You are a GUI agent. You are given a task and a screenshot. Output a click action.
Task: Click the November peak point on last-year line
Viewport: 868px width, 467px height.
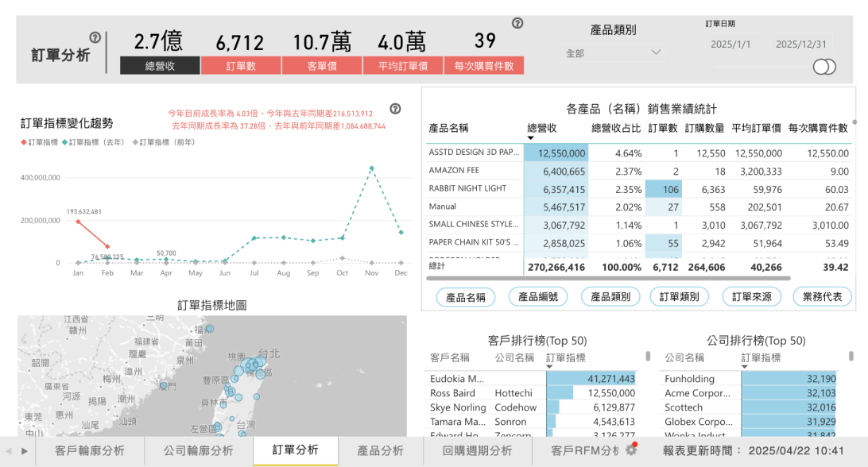tap(371, 168)
